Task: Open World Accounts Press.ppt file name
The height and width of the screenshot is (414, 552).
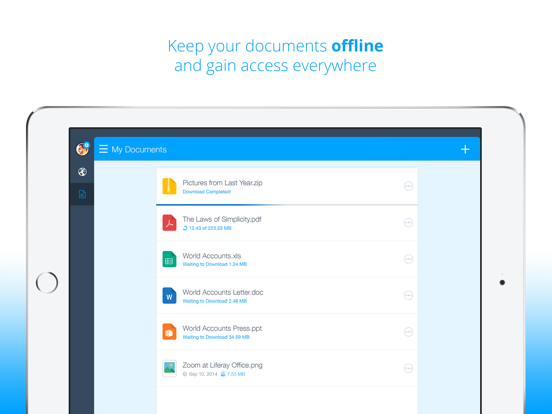Action: pyautogui.click(x=222, y=328)
